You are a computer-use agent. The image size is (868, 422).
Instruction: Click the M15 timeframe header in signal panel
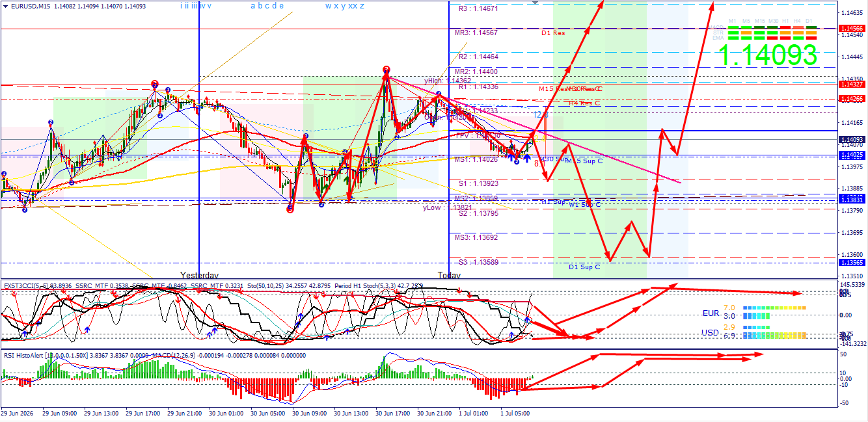tap(759, 21)
